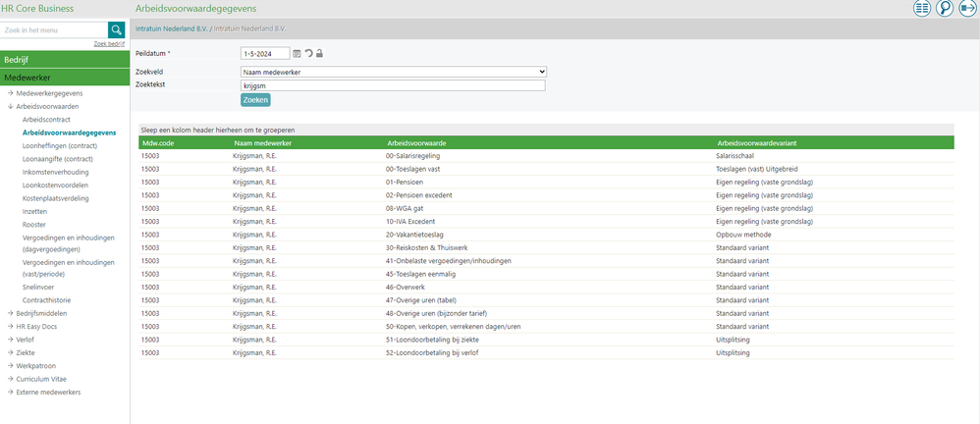Open Loonaangifte (contract) menu item
The image size is (980, 424).
(58, 159)
